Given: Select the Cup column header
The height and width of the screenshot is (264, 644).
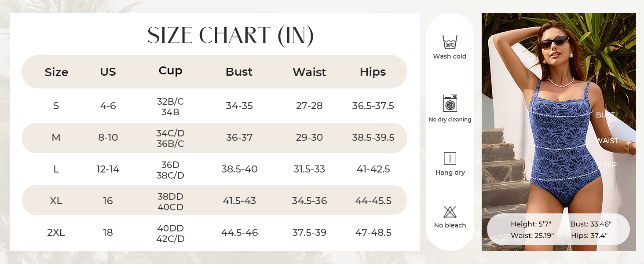Looking at the screenshot, I should pyautogui.click(x=170, y=71).
